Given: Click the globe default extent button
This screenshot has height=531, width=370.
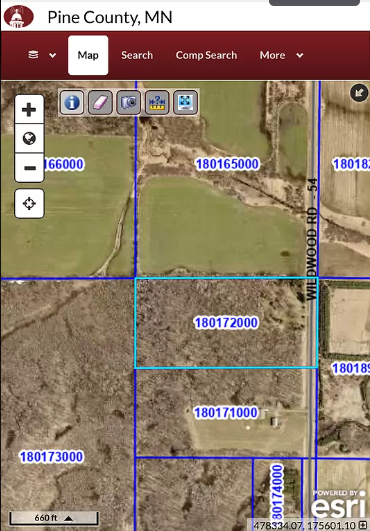Looking at the screenshot, I should pyautogui.click(x=29, y=139).
